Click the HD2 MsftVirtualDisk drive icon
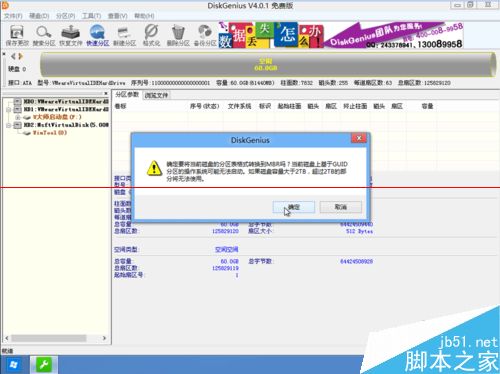 coord(18,125)
